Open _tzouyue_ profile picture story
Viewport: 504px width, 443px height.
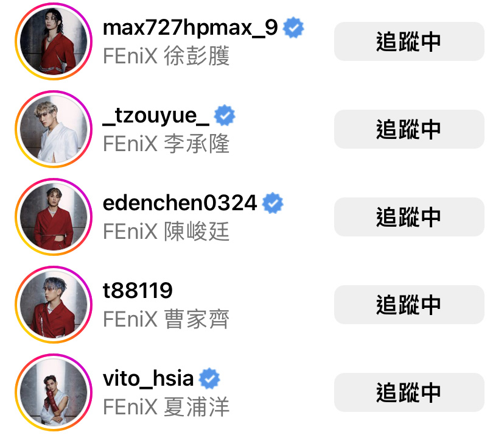coord(54,129)
